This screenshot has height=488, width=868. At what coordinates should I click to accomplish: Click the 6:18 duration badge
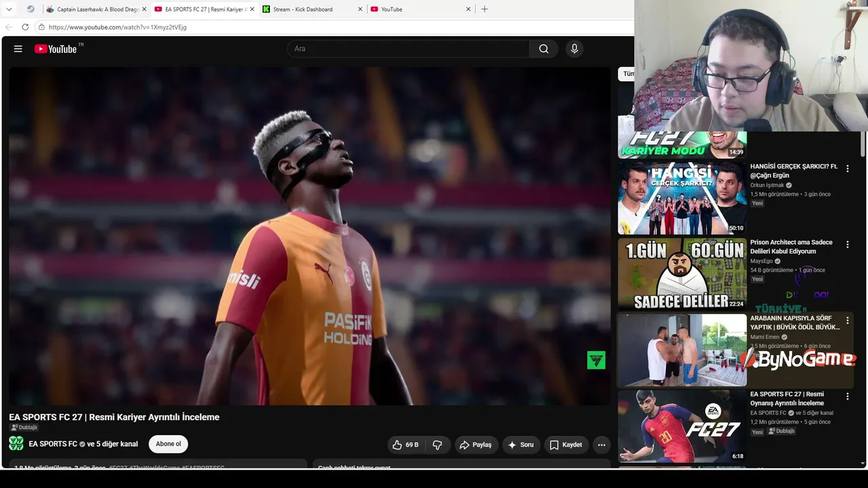tap(738, 456)
